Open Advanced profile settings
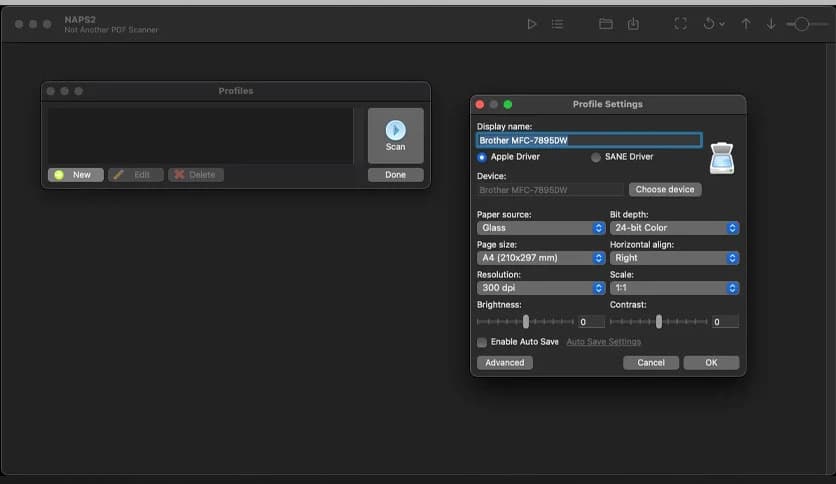 coord(504,363)
